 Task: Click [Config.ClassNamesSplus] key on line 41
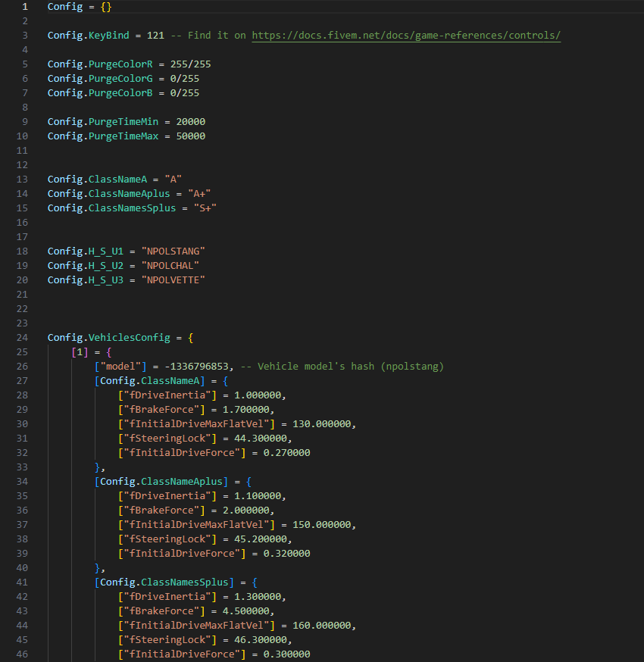coord(164,582)
